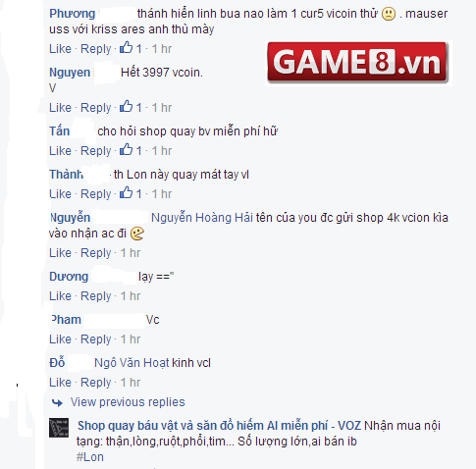Click thumbs-up icon on Tấn's comment
The image size is (476, 469).
coord(126,150)
